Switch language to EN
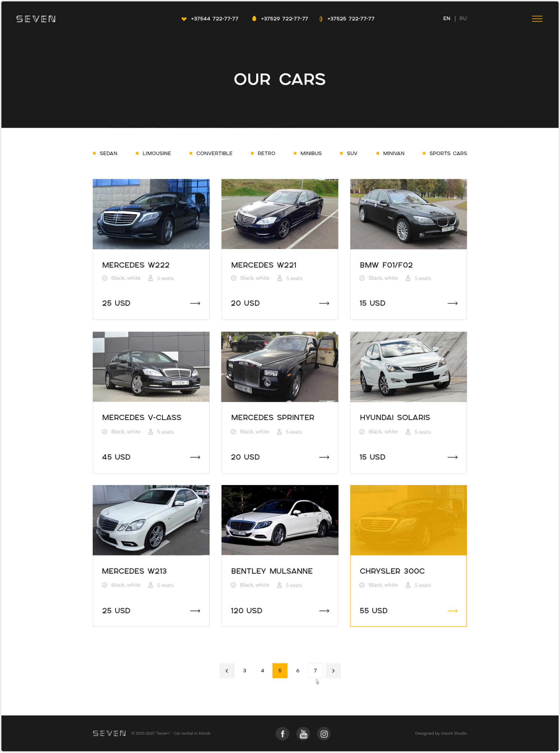Screen dimensions: 560x753 [447, 19]
